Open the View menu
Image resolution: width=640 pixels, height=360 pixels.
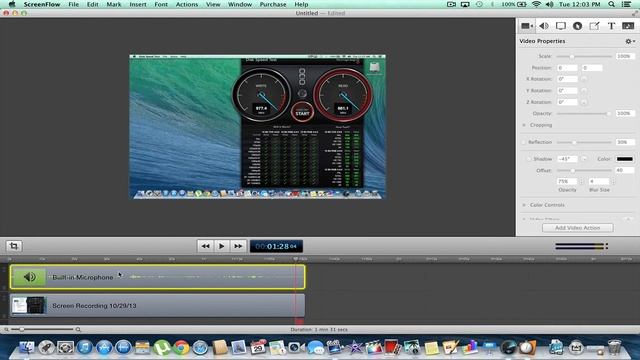[213, 4]
